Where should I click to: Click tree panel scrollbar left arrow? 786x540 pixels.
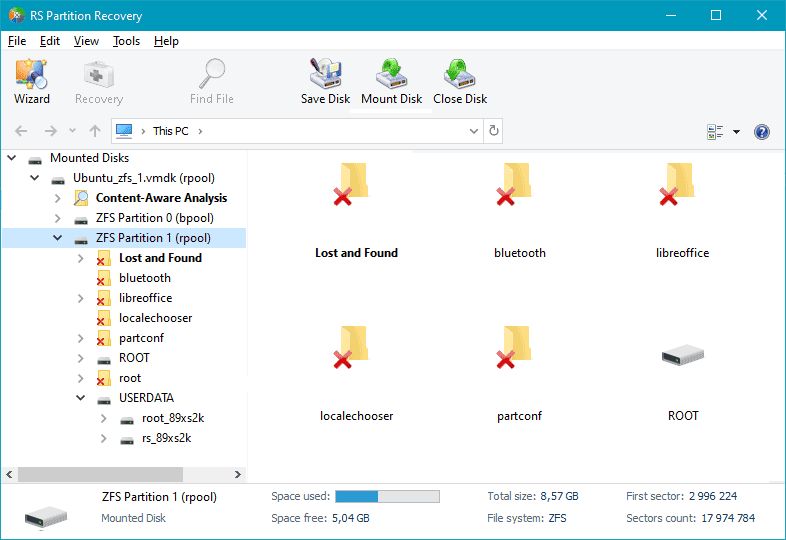point(9,474)
